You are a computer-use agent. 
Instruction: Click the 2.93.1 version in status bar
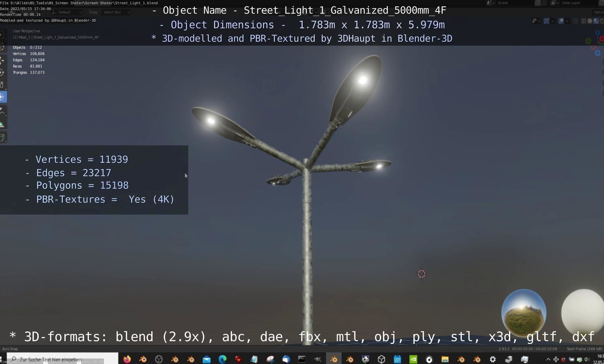click(x=504, y=349)
